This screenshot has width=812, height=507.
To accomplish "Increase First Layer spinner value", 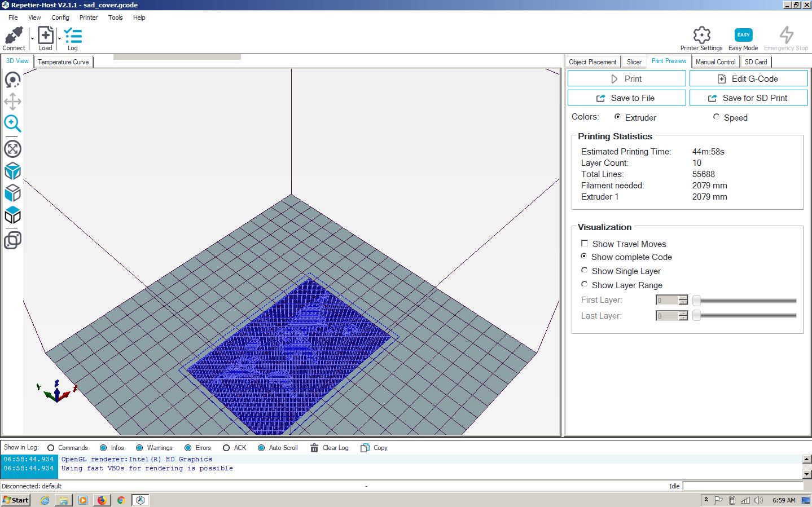I will tap(683, 297).
